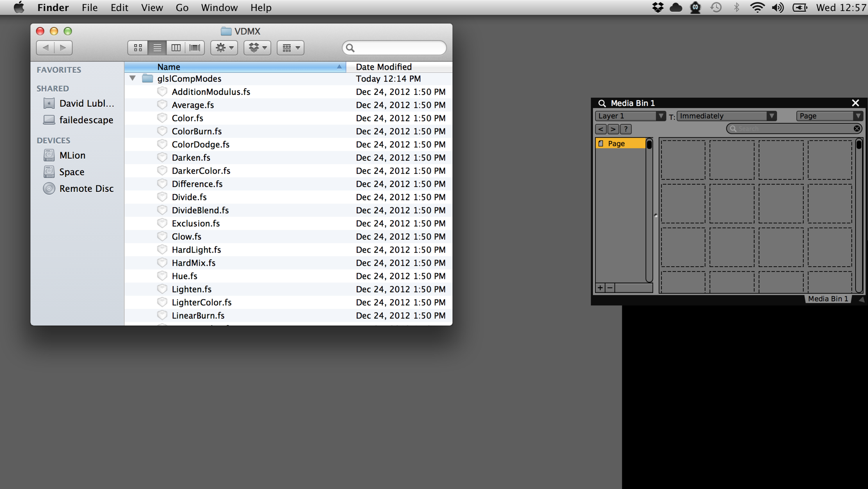Click the first empty media bin slot

[683, 160]
